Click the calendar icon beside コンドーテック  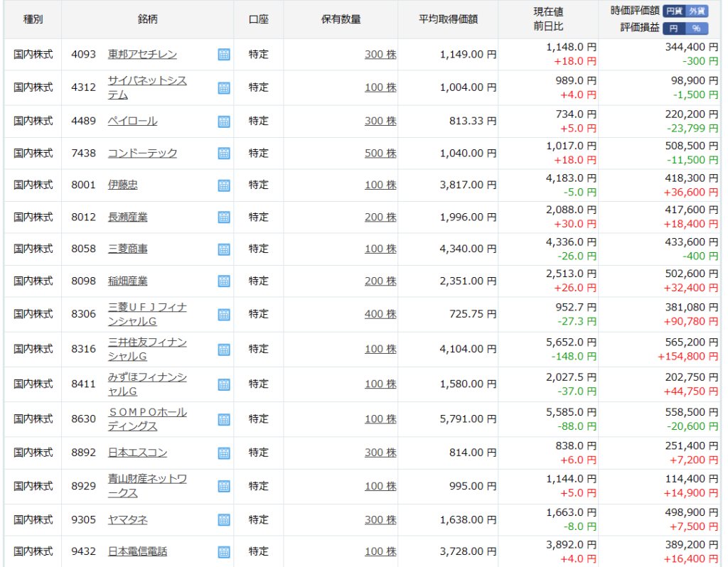[224, 153]
